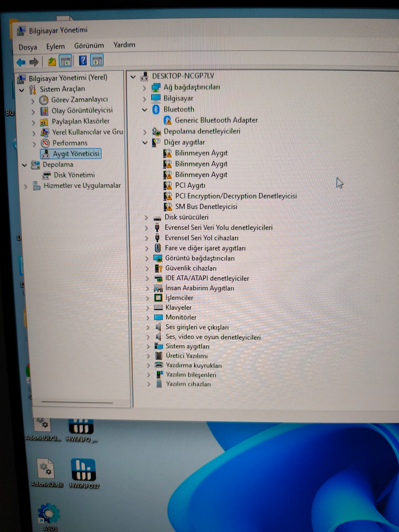This screenshot has height=532, width=399.
Task: Expand Görev Zamanlayıcı in the left tree
Action: [x=33, y=101]
